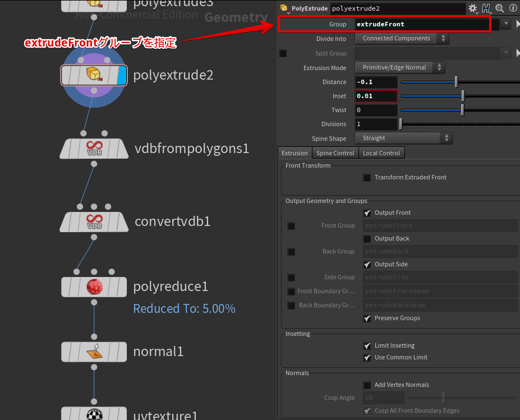This screenshot has height=420, width=520.
Task: Open the node info icon
Action: coord(513,8)
